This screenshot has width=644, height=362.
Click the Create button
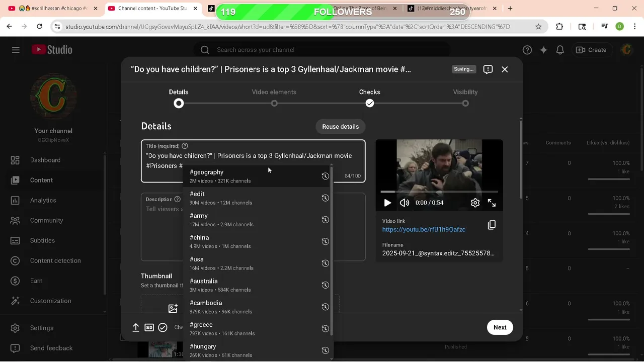tap(591, 50)
